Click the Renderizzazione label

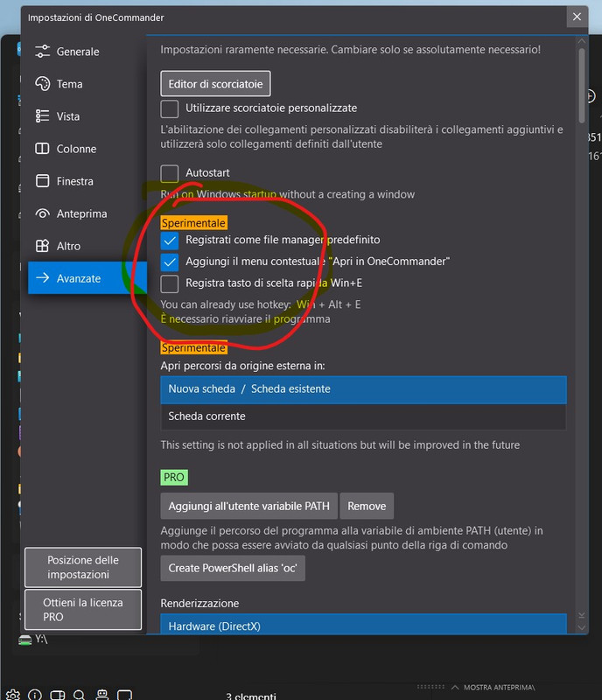(199, 603)
